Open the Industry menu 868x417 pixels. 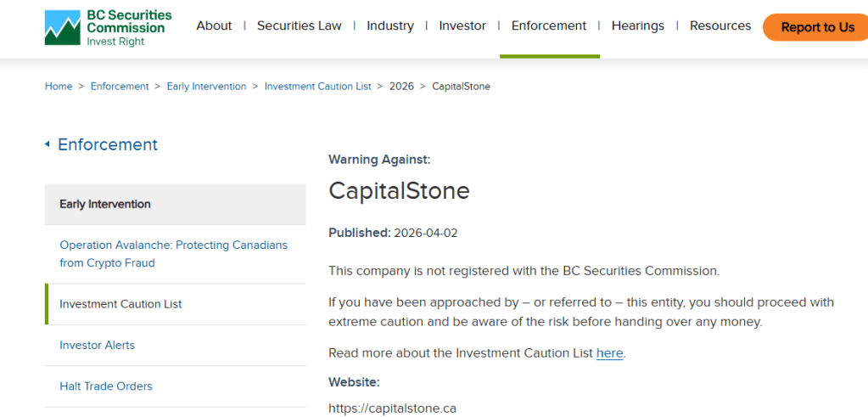point(390,25)
